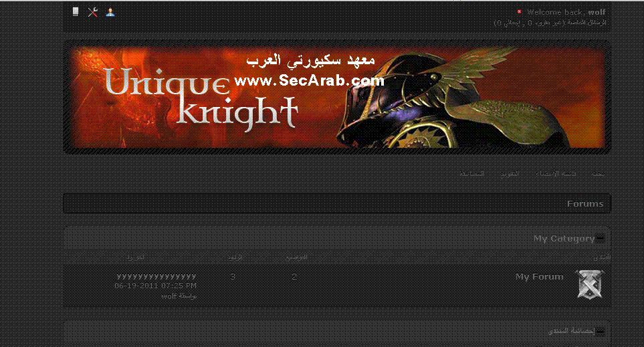Select the threads count 2
The width and height of the screenshot is (644, 347).
tap(294, 277)
